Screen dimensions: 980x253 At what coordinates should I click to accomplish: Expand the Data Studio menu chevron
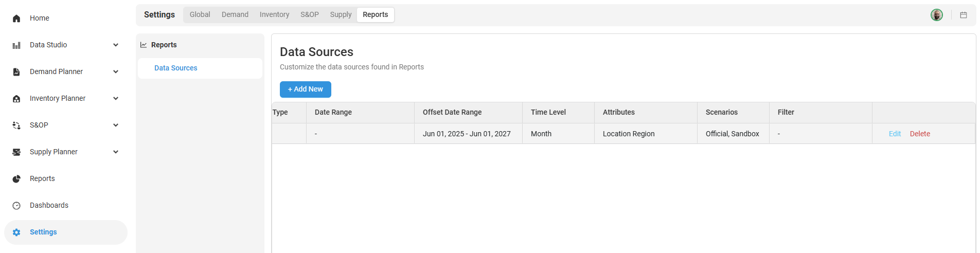[116, 45]
